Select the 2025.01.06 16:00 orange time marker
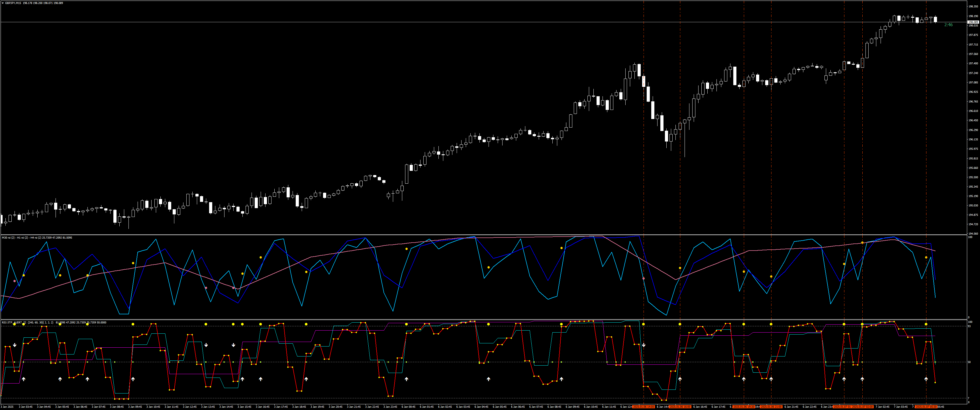This screenshot has height=410, width=980. (x=680, y=407)
